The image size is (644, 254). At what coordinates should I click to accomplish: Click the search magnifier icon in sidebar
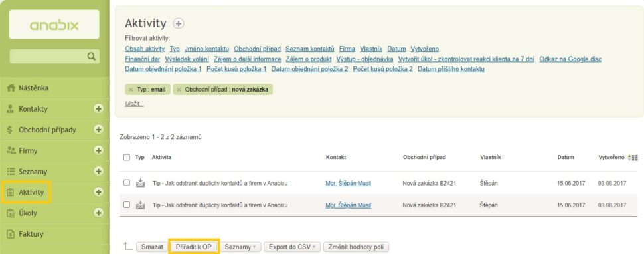[92, 57]
